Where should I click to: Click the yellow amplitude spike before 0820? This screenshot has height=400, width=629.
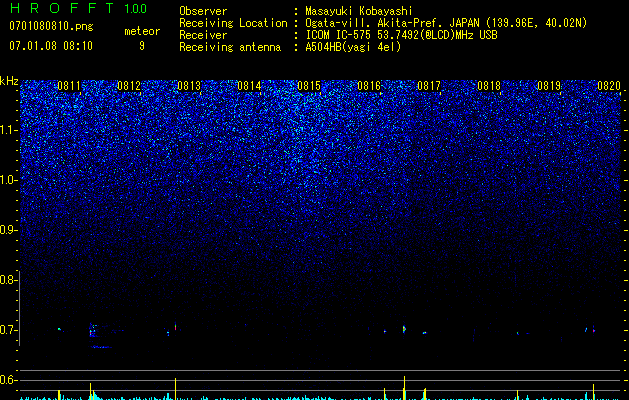[593, 392]
